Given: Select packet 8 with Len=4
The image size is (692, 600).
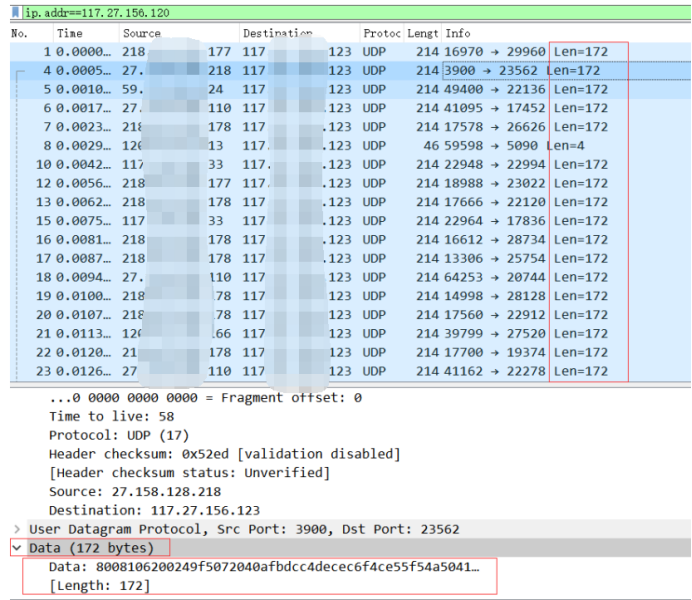Looking at the screenshot, I should (x=350, y=146).
